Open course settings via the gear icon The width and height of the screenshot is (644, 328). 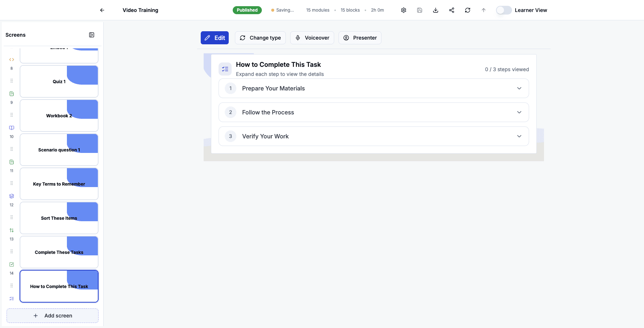click(x=404, y=10)
